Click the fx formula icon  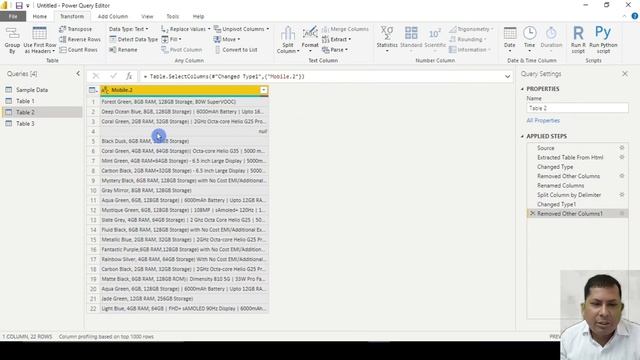129,76
